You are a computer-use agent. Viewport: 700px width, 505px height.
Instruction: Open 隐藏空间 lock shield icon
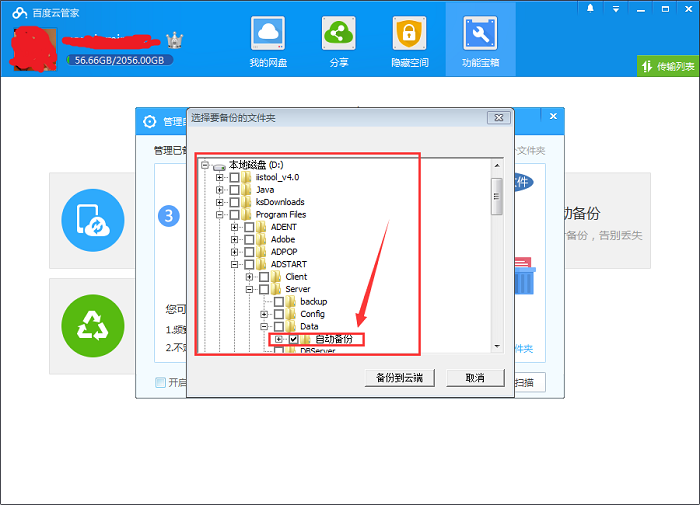coord(409,33)
